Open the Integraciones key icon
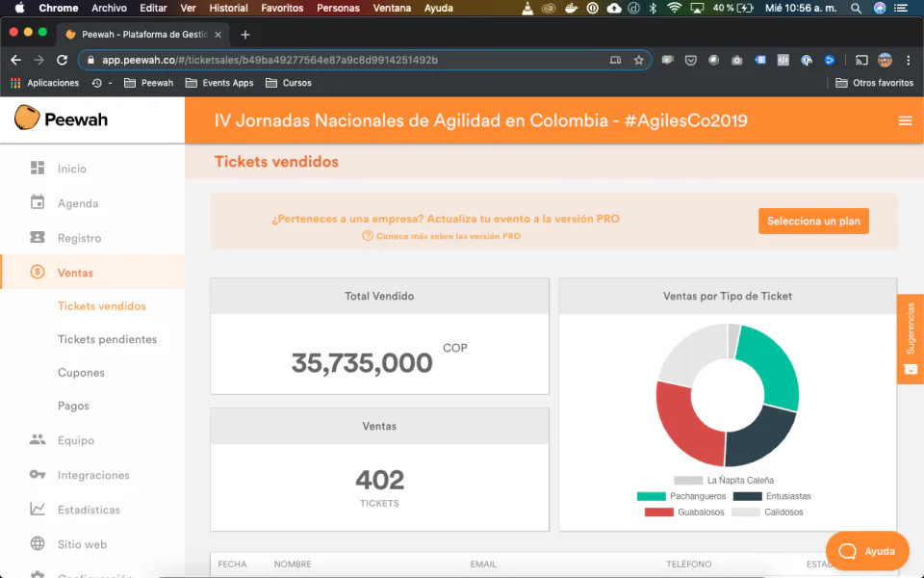This screenshot has width=924, height=578. (38, 474)
